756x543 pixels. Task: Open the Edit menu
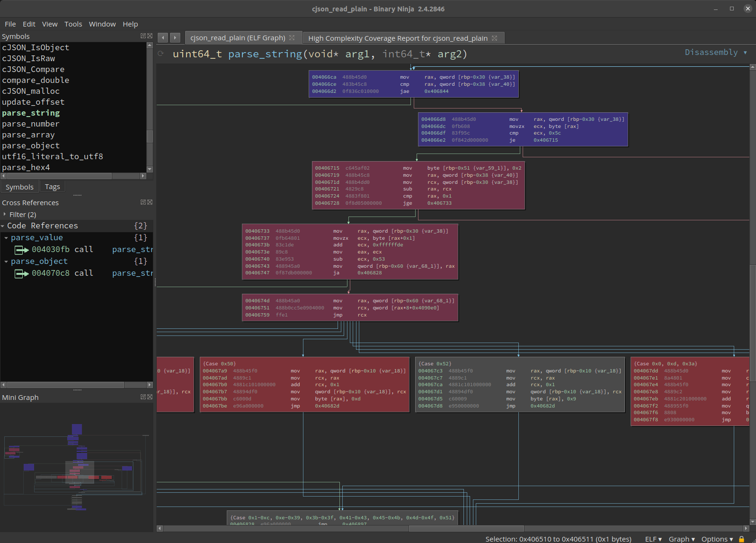pos(29,24)
